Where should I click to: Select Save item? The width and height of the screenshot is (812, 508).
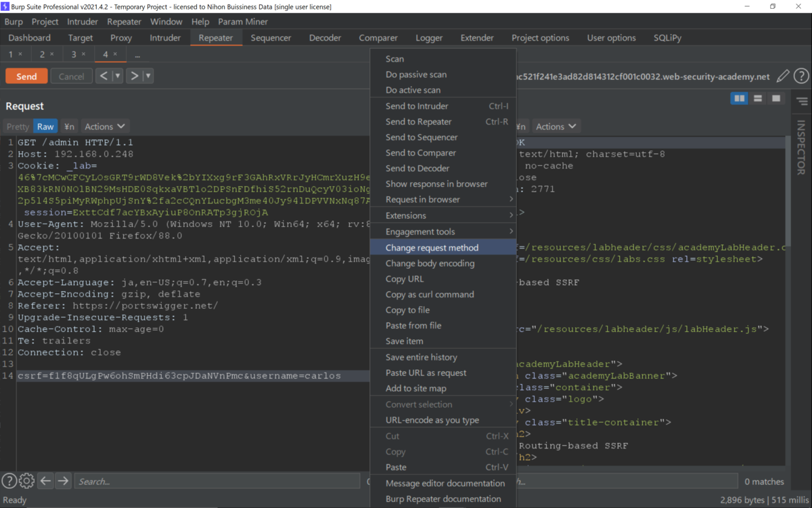click(x=443, y=341)
